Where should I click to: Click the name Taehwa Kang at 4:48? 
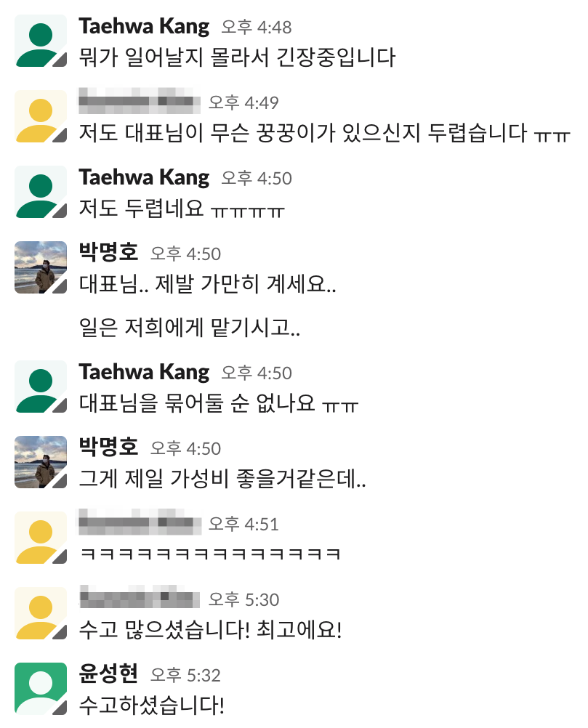144,26
